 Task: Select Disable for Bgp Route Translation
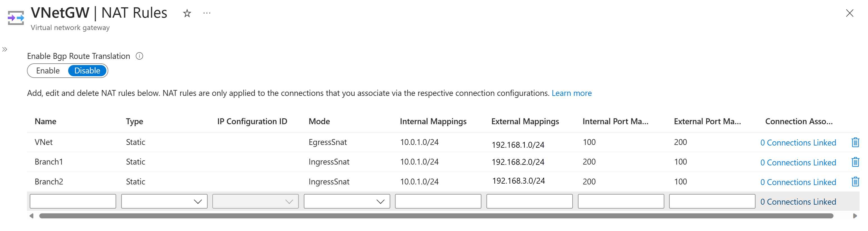(x=87, y=71)
